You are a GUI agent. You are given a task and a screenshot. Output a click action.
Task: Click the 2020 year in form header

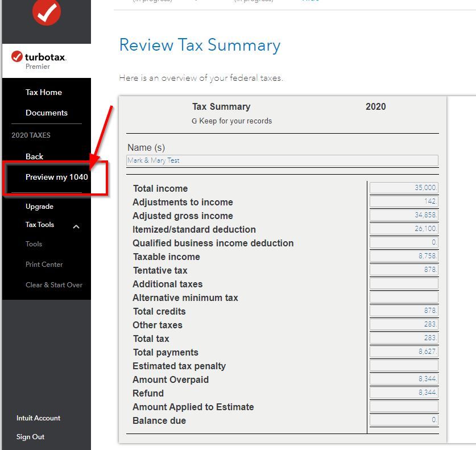[x=375, y=106]
